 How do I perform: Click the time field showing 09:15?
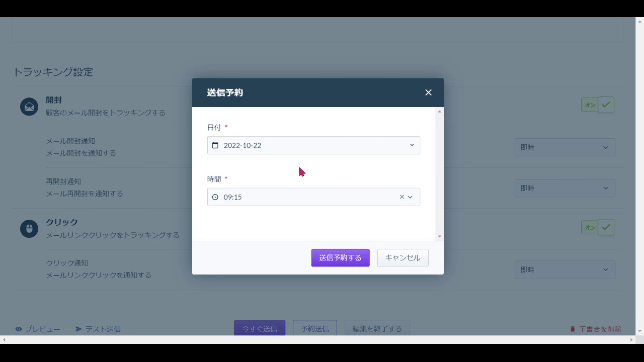(x=313, y=197)
